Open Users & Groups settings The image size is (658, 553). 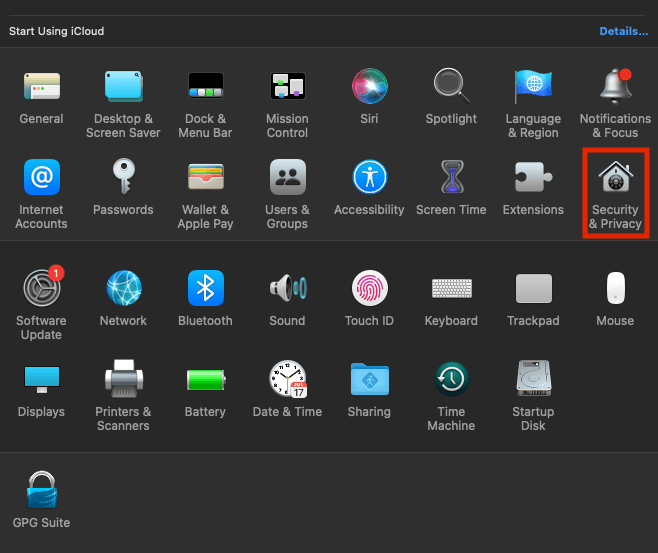pos(287,178)
